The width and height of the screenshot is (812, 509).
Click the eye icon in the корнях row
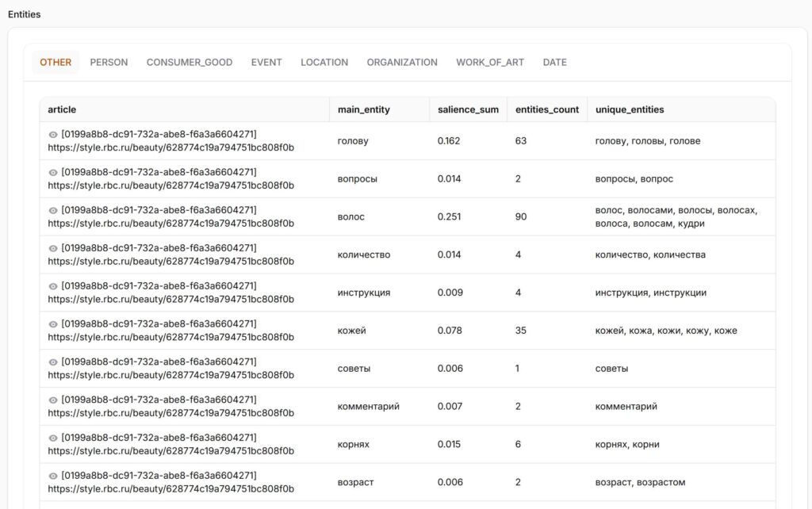pos(53,438)
